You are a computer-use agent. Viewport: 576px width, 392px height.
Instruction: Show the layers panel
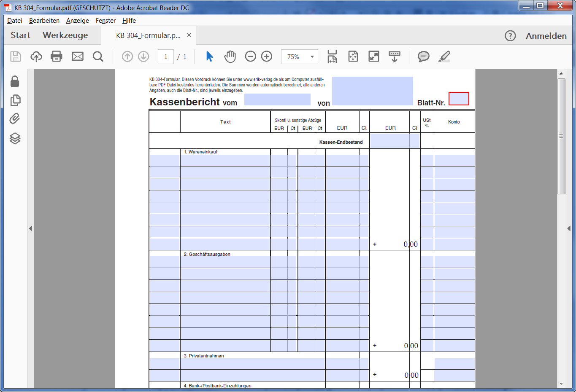pyautogui.click(x=15, y=138)
